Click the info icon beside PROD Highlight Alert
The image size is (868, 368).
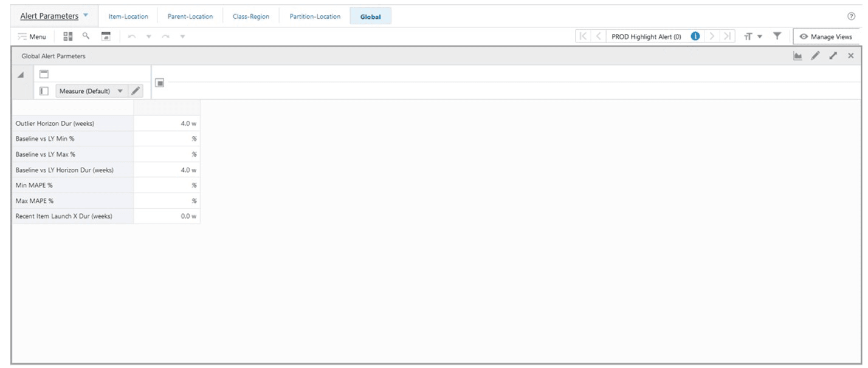point(695,36)
